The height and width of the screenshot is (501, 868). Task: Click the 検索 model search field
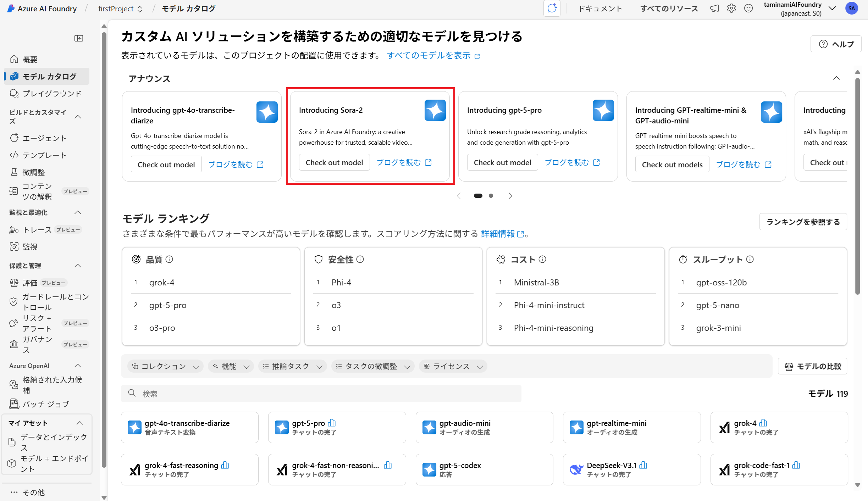point(321,394)
